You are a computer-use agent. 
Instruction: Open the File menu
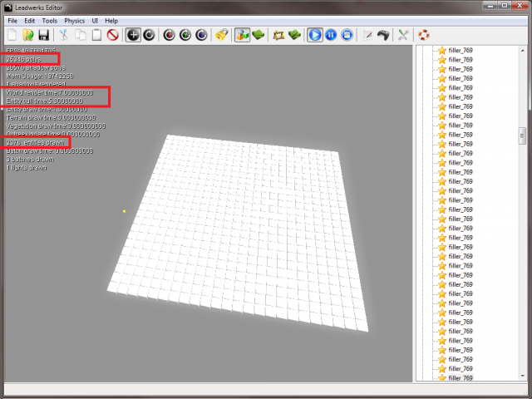12,20
